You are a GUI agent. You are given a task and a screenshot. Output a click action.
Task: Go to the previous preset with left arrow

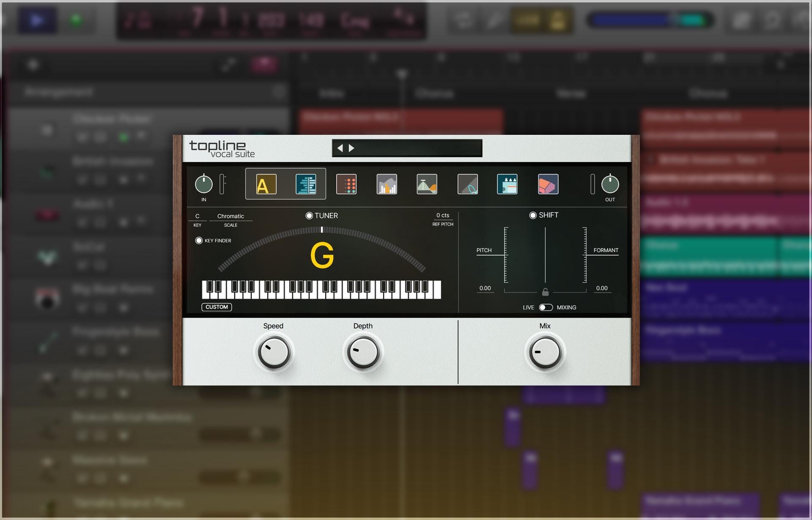click(x=340, y=148)
